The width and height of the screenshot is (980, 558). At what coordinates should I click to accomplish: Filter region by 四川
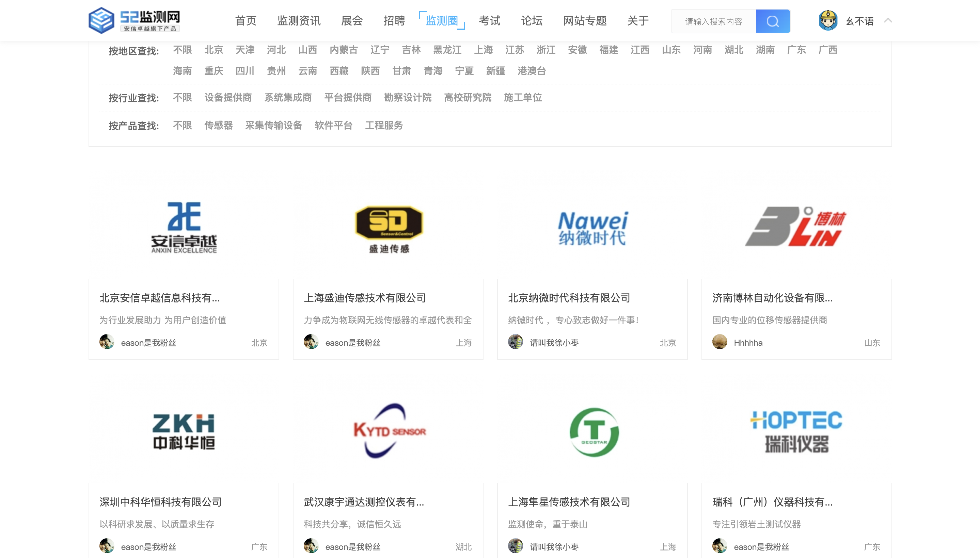(x=245, y=71)
